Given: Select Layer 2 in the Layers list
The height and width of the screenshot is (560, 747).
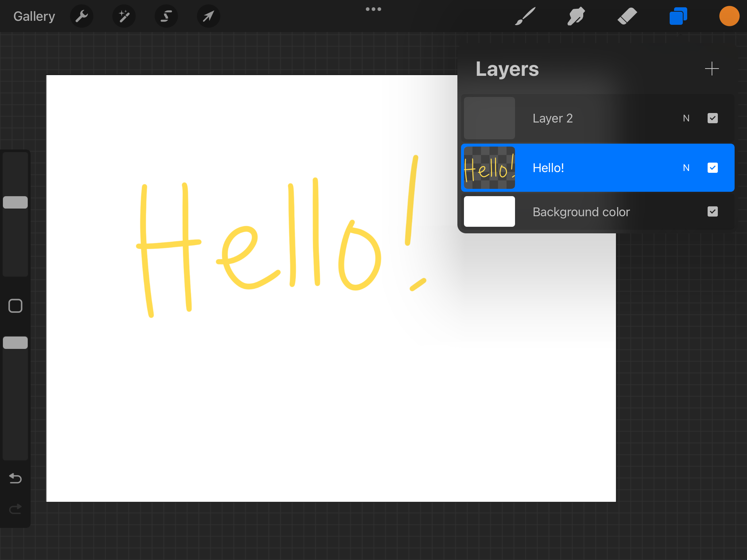Looking at the screenshot, I should [x=584, y=118].
